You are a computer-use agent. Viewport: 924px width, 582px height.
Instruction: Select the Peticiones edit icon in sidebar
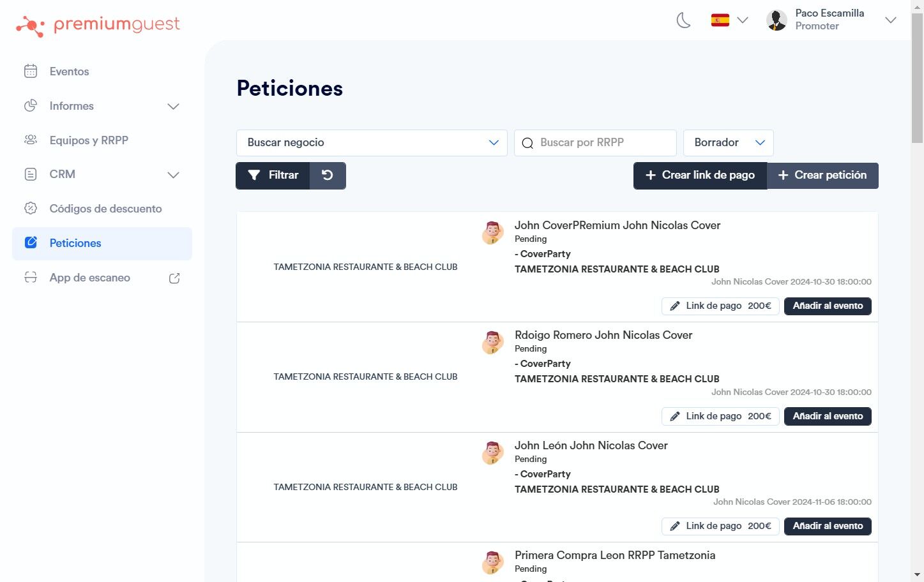[31, 243]
